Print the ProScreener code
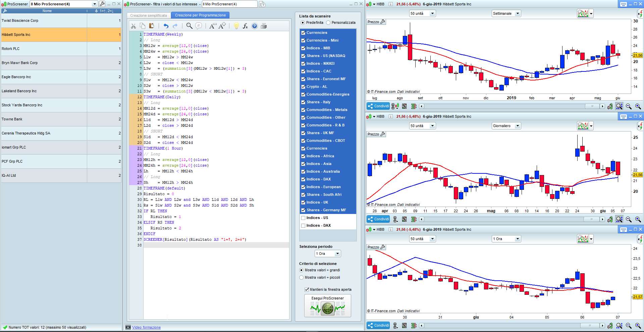Viewport: 644px width, 332px height. pos(264,26)
